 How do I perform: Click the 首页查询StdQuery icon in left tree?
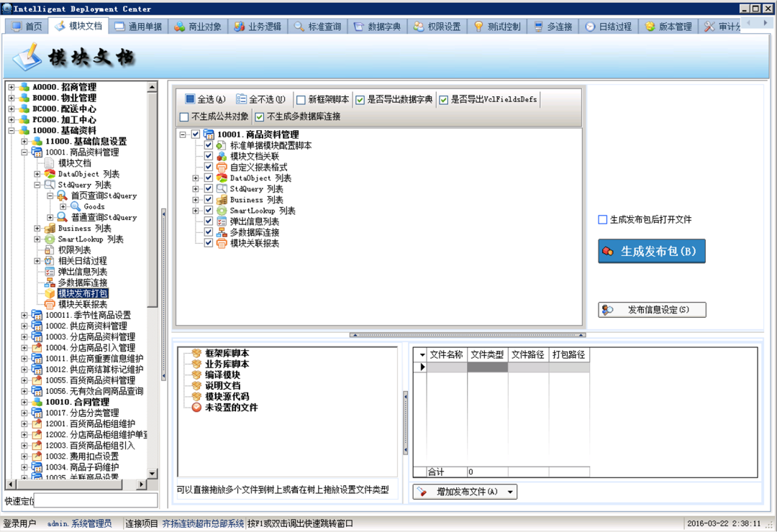(63, 196)
